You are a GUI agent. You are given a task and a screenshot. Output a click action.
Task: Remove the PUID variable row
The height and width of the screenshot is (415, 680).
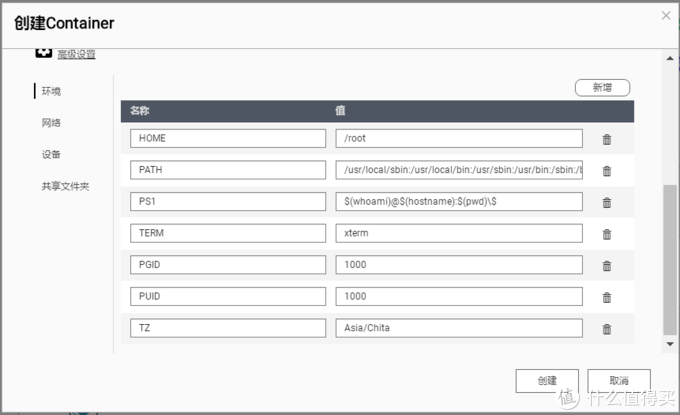(x=606, y=297)
